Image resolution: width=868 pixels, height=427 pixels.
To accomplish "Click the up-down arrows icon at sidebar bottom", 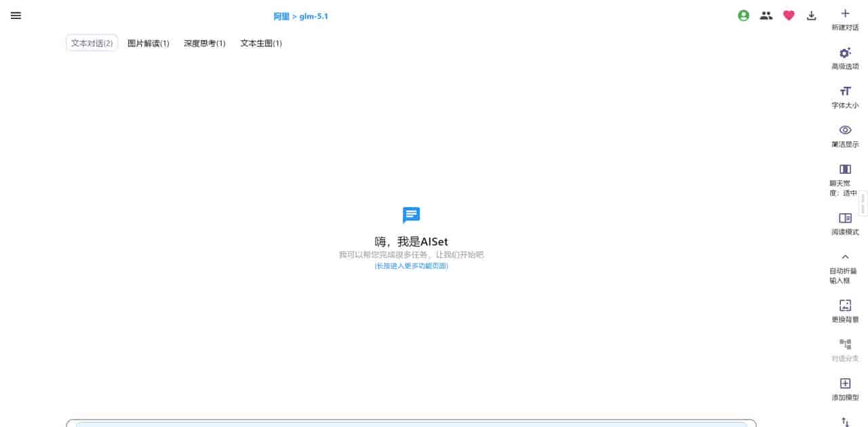I will point(845,422).
